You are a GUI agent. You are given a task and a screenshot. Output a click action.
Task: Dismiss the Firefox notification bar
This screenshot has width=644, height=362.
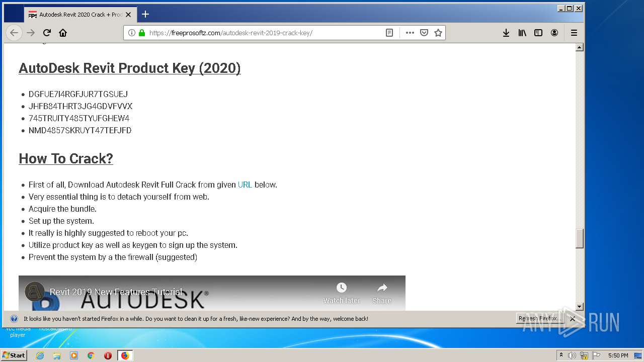click(x=572, y=319)
